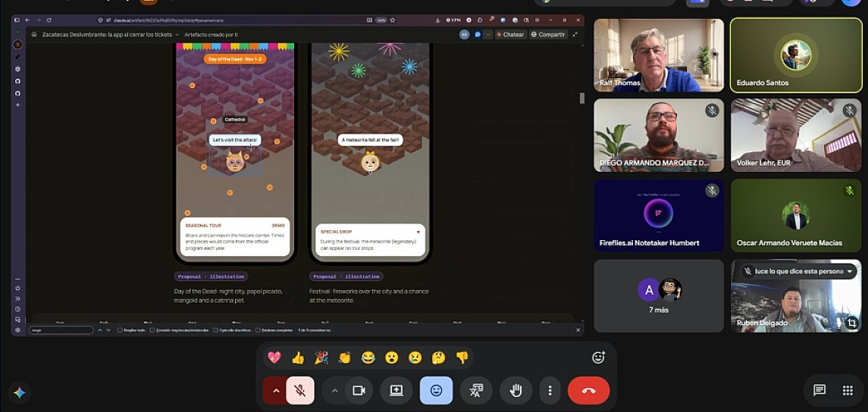
Task: Select Eduardo Santos participant tile
Action: click(x=796, y=55)
